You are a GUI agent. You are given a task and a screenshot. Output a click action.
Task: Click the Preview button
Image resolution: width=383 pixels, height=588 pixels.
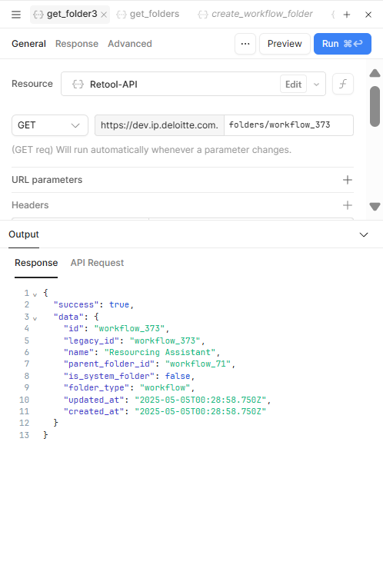(x=285, y=44)
